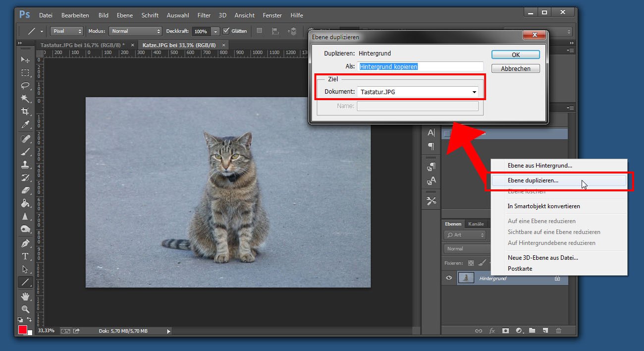Confirm duplication with the OK button
Screen dimensions: 644x351
[515, 55]
